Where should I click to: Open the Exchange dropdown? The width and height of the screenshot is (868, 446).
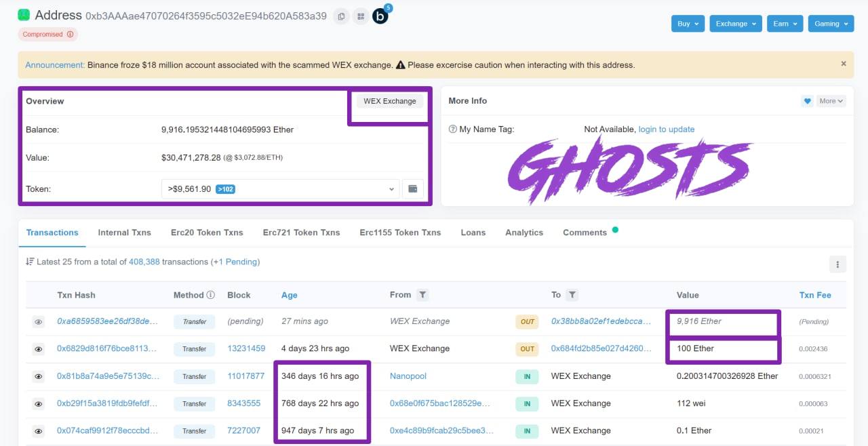coord(736,24)
